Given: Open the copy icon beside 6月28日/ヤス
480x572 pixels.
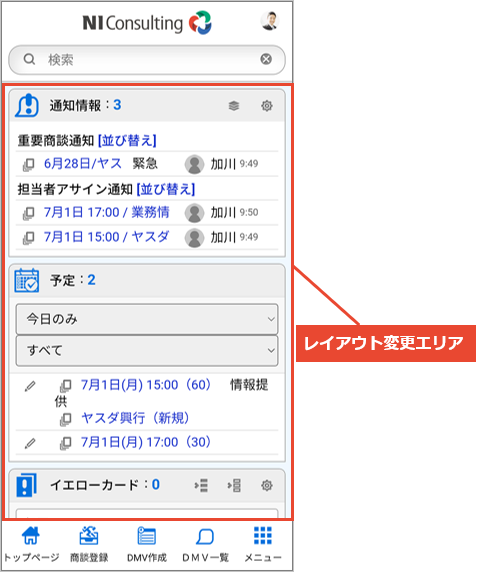Looking at the screenshot, I should tap(28, 165).
